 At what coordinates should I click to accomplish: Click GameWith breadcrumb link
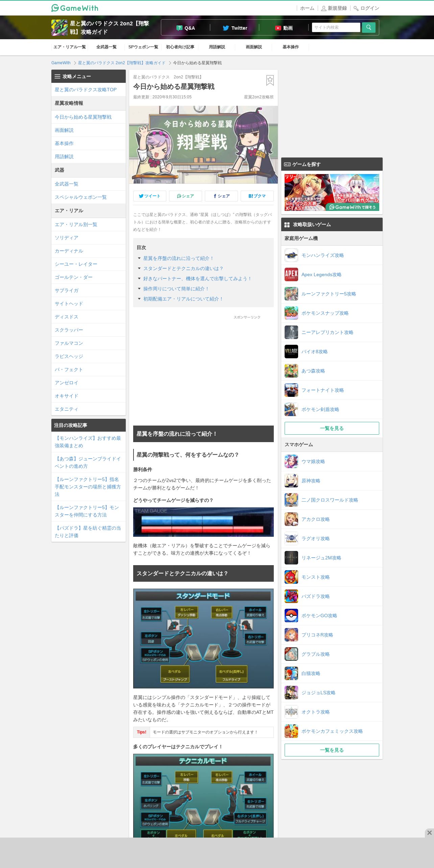point(61,63)
